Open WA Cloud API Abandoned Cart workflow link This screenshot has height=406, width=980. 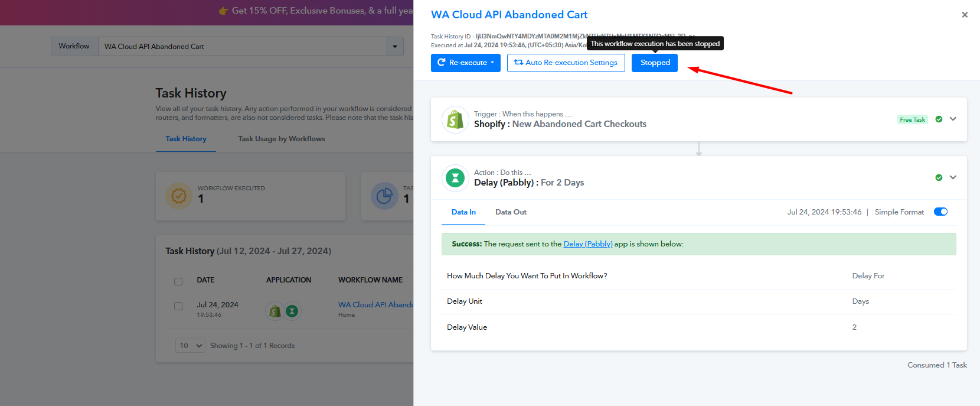376,305
